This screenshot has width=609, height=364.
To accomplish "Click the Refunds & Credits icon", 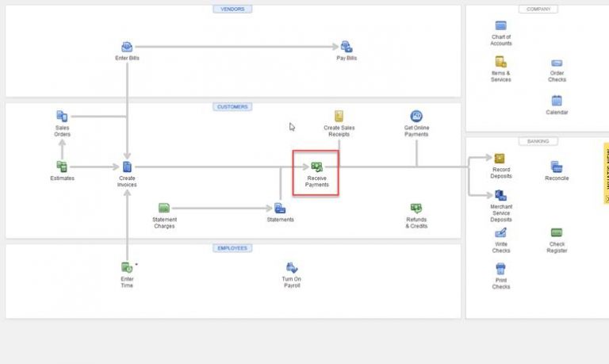I will [416, 209].
